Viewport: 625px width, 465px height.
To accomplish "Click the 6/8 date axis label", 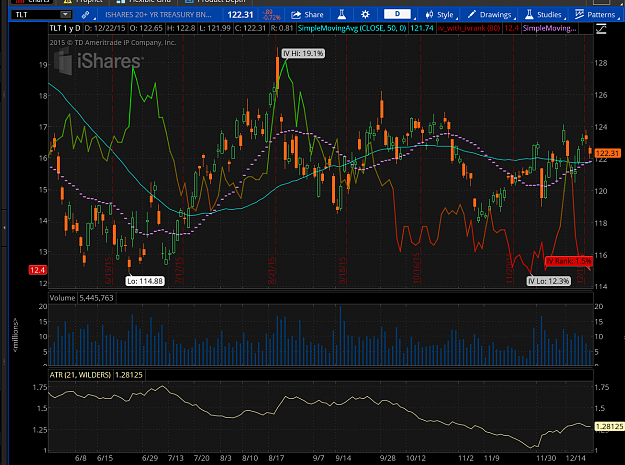I will click(x=81, y=458).
